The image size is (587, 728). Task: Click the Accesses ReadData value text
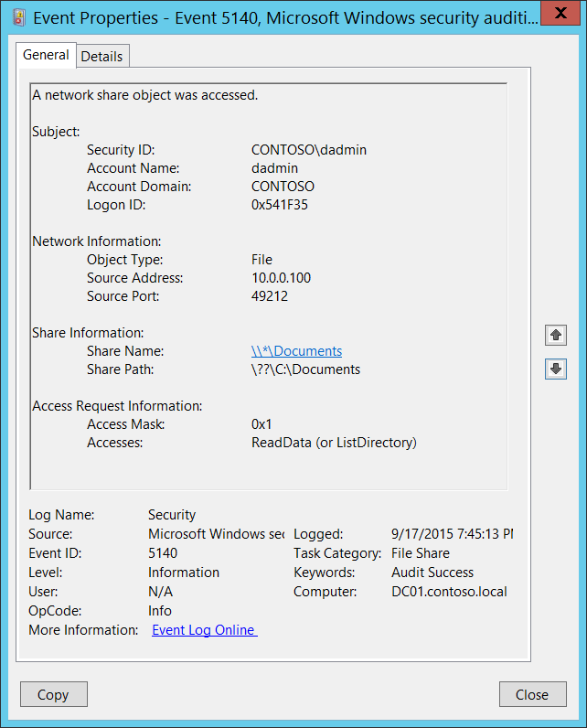coord(334,443)
